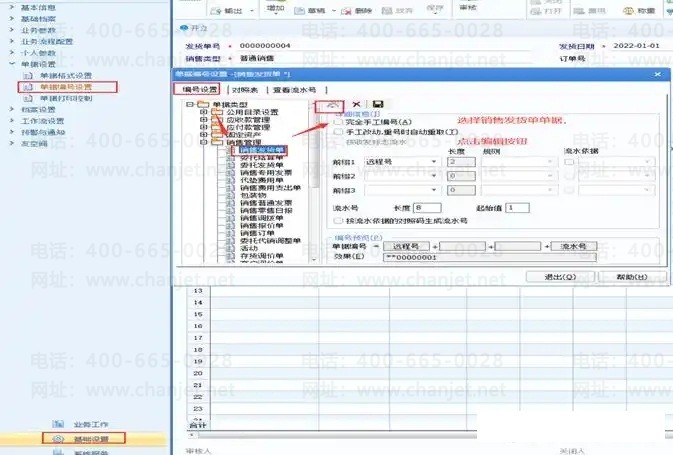Click the 增加 toolbar button

(x=276, y=7)
